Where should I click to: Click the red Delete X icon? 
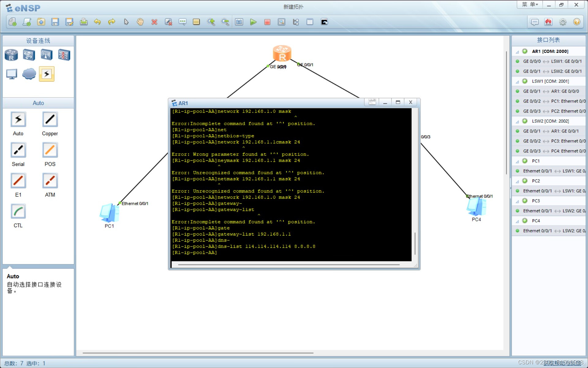click(154, 22)
